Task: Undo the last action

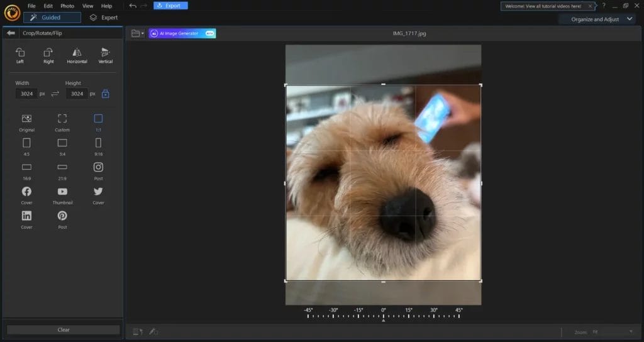Action: (x=133, y=6)
